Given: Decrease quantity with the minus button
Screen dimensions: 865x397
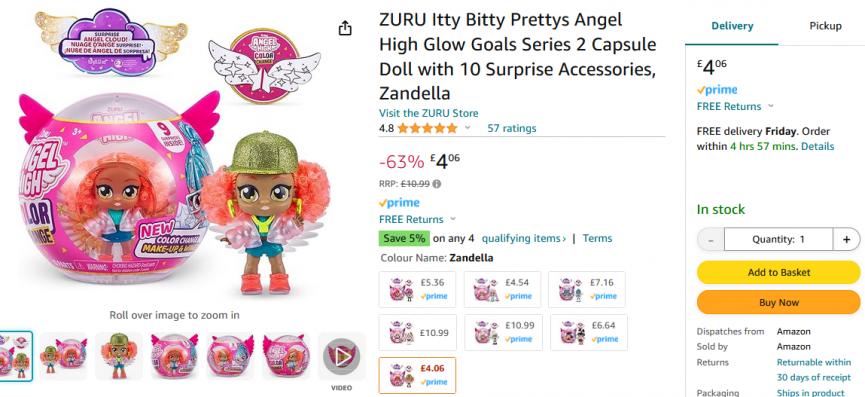Looking at the screenshot, I should (x=711, y=239).
